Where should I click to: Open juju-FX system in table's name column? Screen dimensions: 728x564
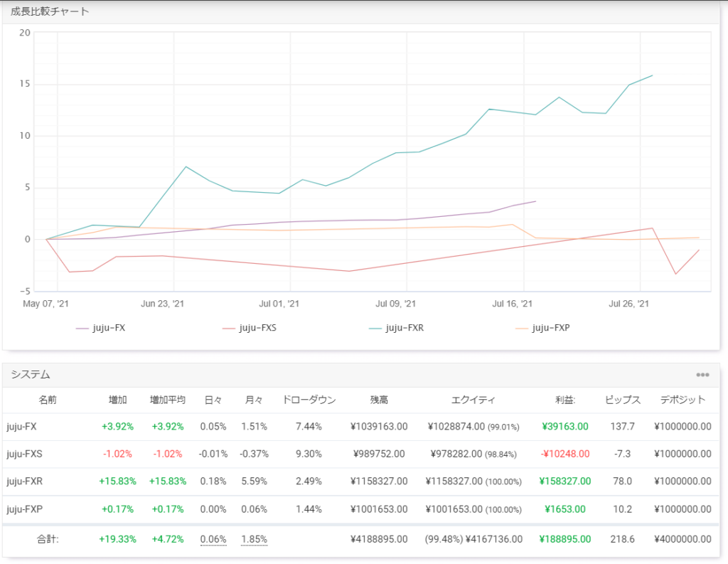point(21,427)
